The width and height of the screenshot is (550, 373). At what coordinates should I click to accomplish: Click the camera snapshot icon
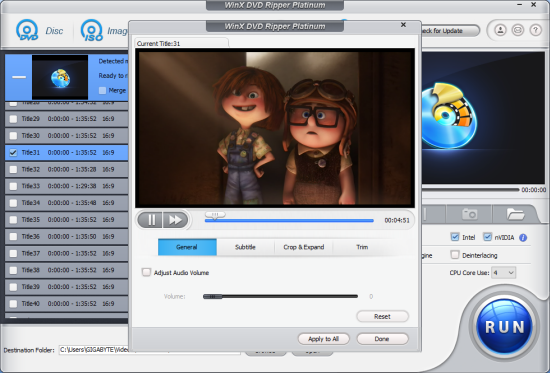click(469, 214)
